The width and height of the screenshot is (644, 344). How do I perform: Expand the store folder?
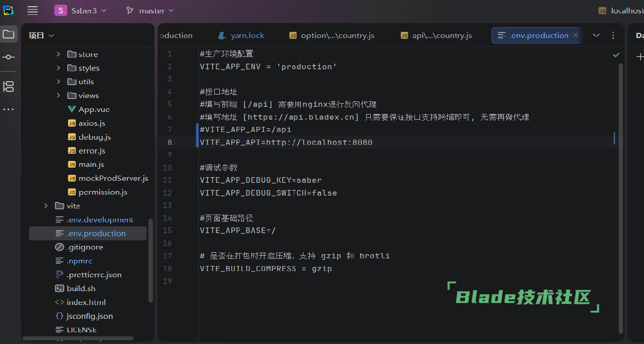58,54
